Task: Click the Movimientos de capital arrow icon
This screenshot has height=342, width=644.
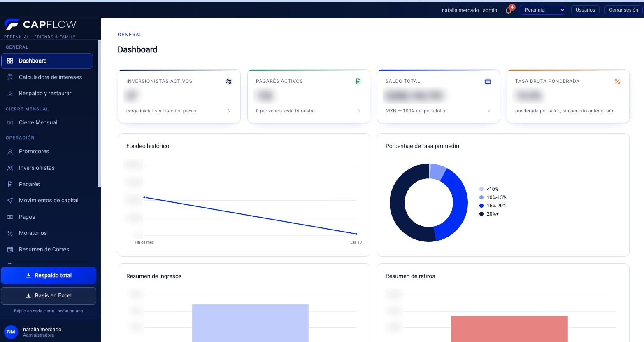Action: coord(10,201)
